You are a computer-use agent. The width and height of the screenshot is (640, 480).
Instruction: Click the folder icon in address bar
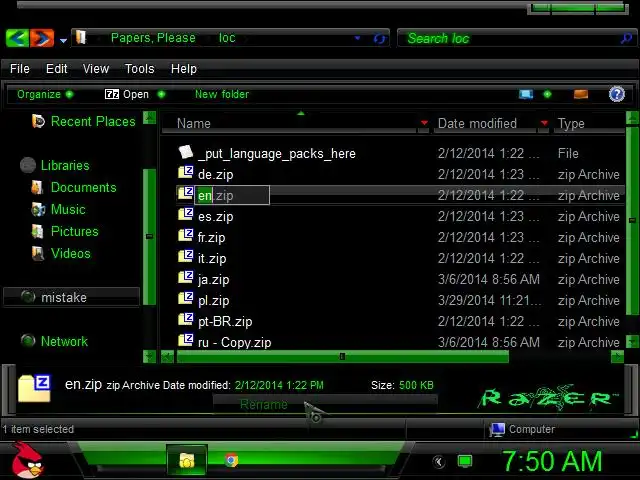tap(81, 38)
